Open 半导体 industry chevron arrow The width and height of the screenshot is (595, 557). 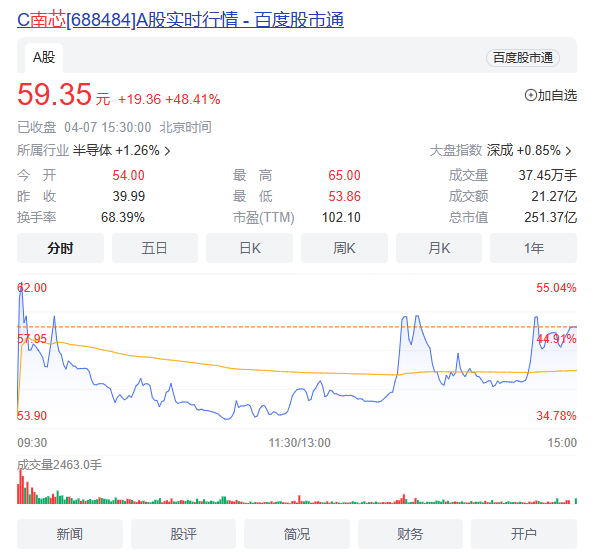[167, 151]
